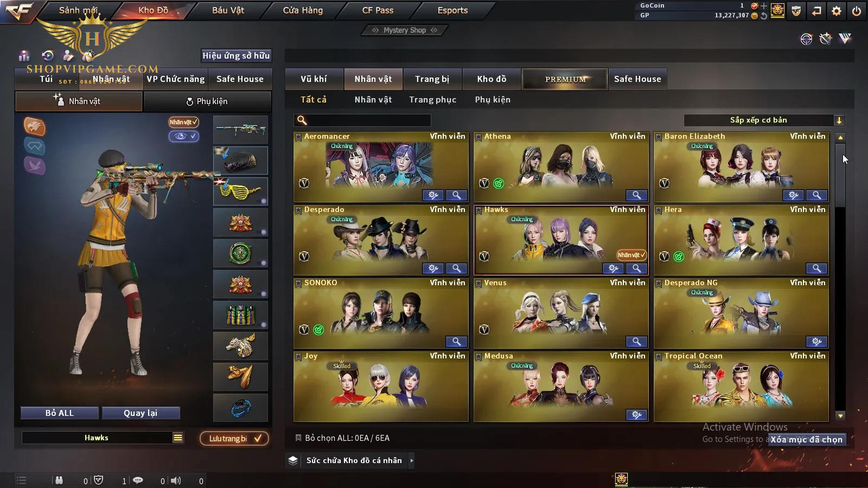Screen dimensions: 868x488
Task: Open gear settings on Aeromancer card
Action: point(433,195)
